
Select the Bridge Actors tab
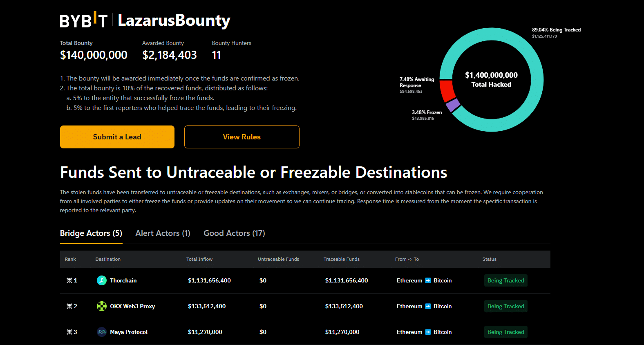click(91, 233)
